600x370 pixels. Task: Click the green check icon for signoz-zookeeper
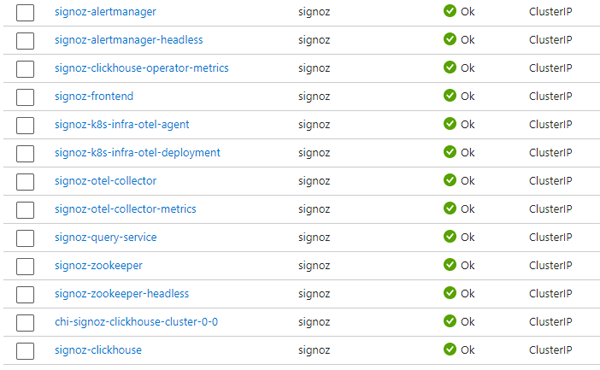[450, 265]
